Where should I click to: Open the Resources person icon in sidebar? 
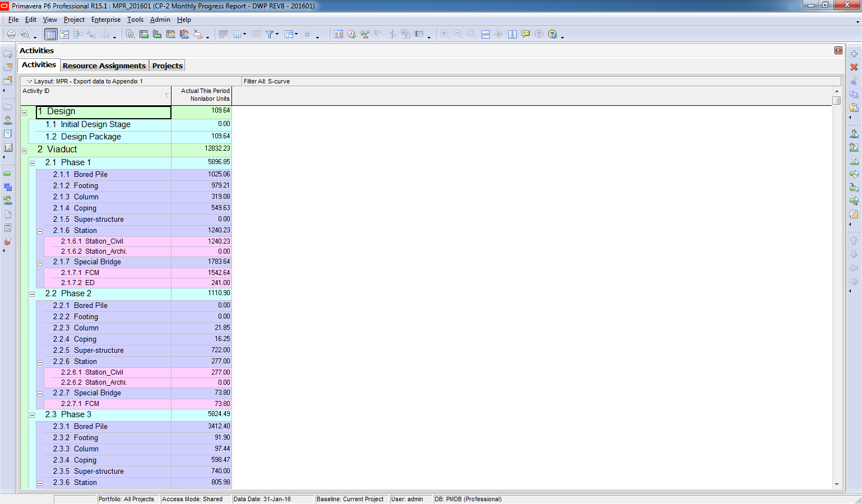tap(8, 120)
